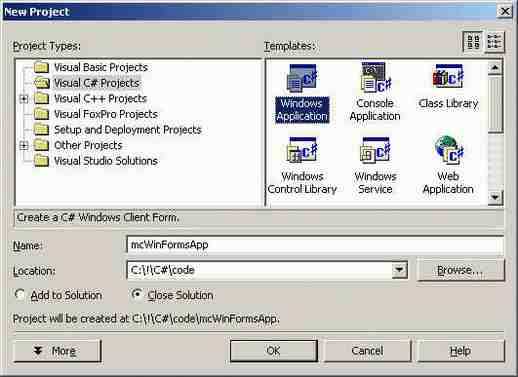Select Visual FoxPro Projects tree label
This screenshot has height=377, width=518.
coord(106,114)
